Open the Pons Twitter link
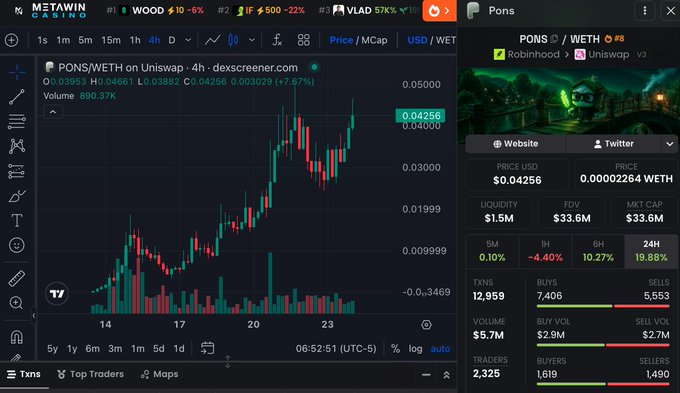 [614, 144]
